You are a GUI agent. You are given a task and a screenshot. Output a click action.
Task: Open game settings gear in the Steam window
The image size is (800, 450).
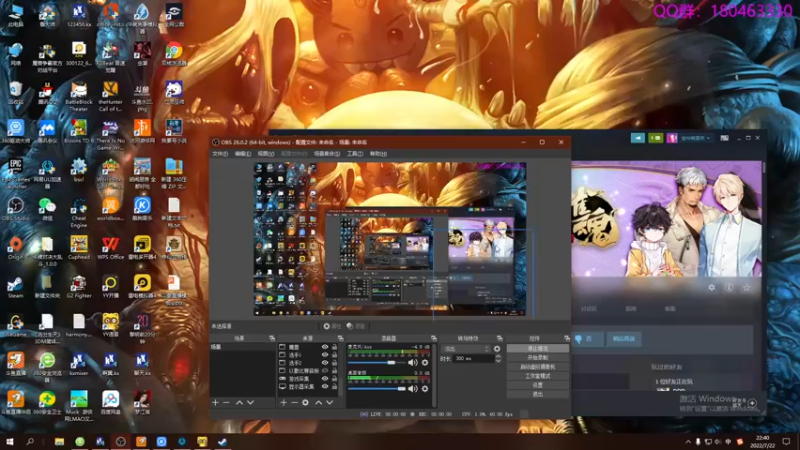click(x=712, y=288)
